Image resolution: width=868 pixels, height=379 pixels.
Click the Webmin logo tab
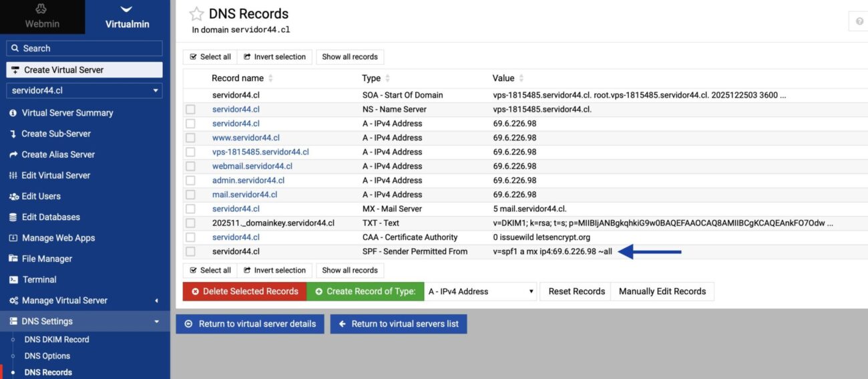(x=42, y=17)
